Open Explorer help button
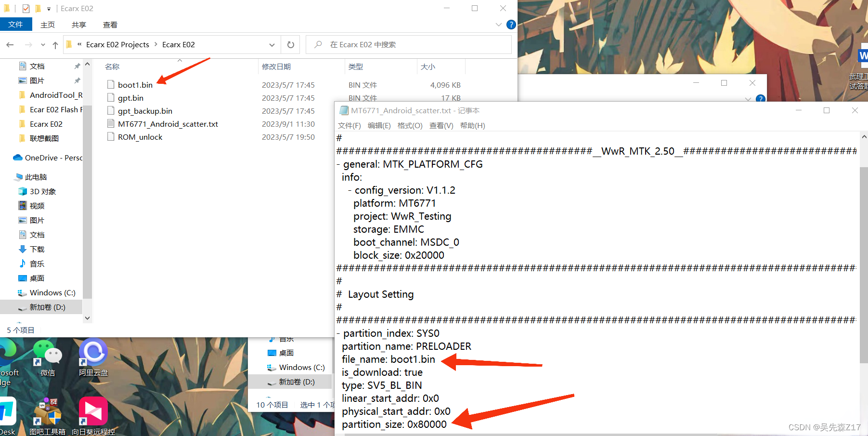Image resolution: width=868 pixels, height=436 pixels. [x=511, y=25]
